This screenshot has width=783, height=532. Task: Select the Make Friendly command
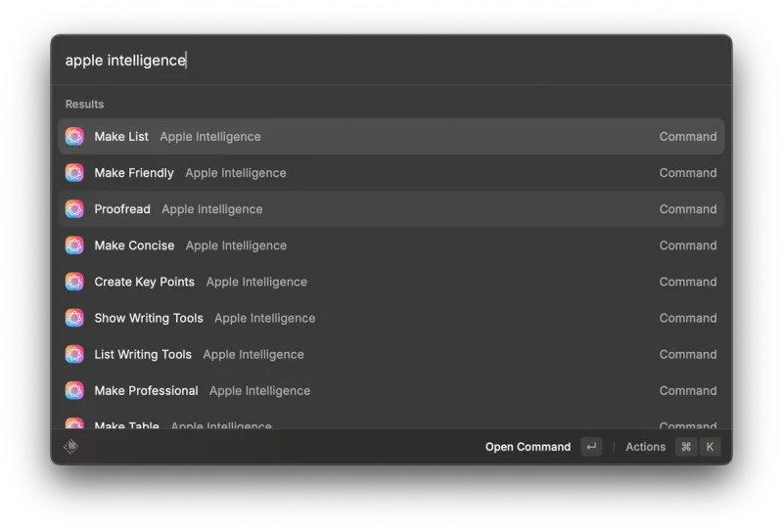(x=391, y=173)
